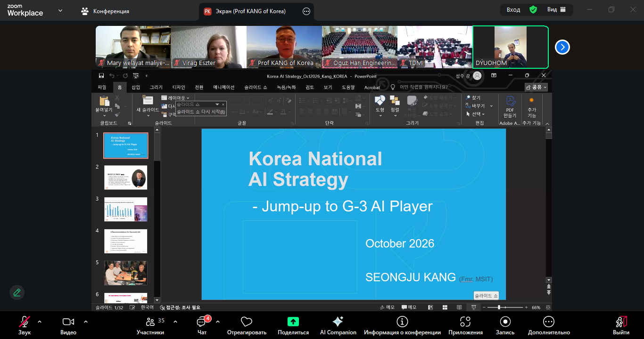Open the 디자인 ribbon tab in PowerPoint
This screenshot has width=644, height=339.
[x=179, y=87]
